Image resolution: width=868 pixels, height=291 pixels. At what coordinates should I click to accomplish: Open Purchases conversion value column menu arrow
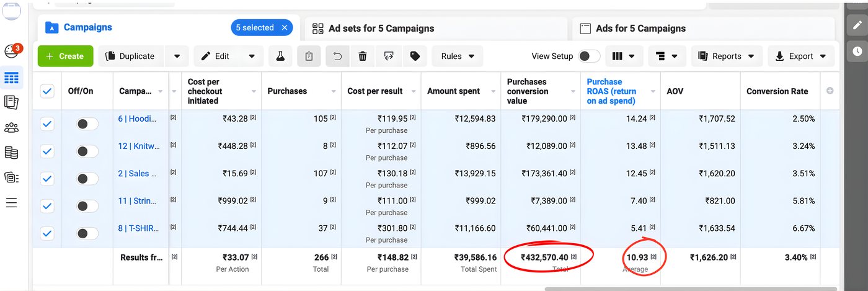coord(574,91)
